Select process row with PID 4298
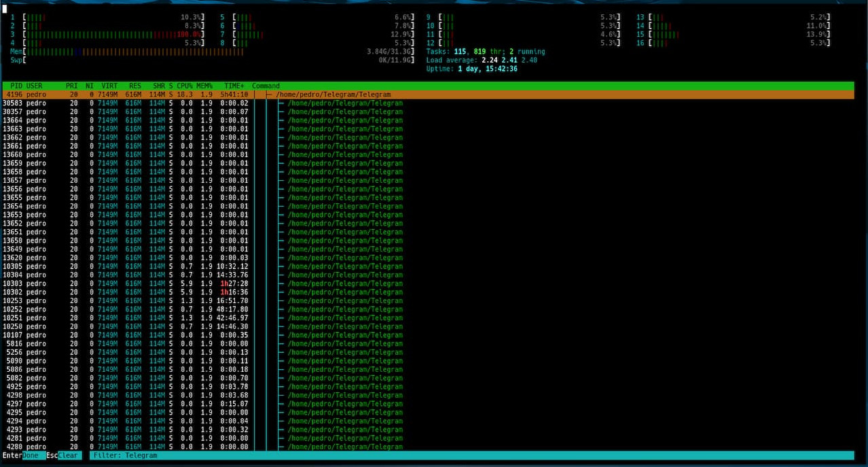Viewport: 868px width, 467px height. (428, 395)
